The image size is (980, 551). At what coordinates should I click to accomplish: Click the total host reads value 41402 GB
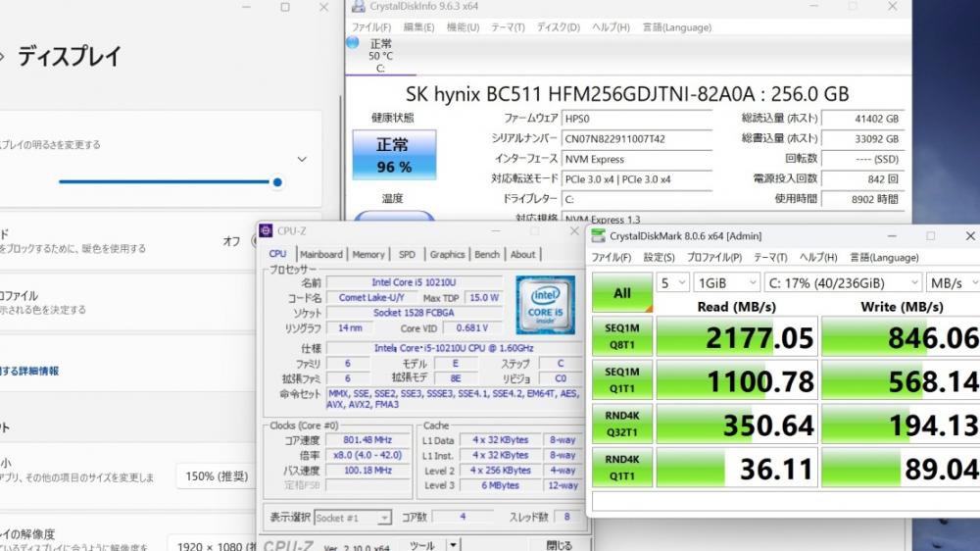[862, 119]
